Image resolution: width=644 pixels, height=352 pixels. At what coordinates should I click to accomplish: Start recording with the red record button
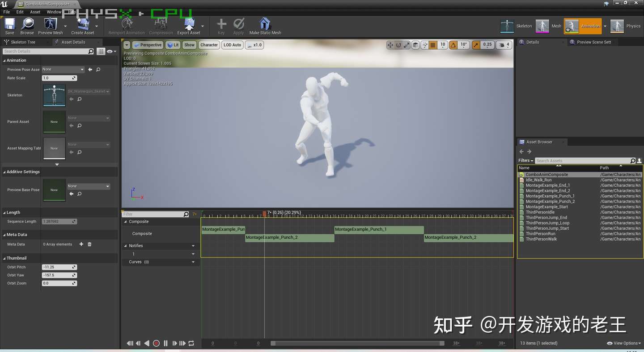pyautogui.click(x=156, y=343)
